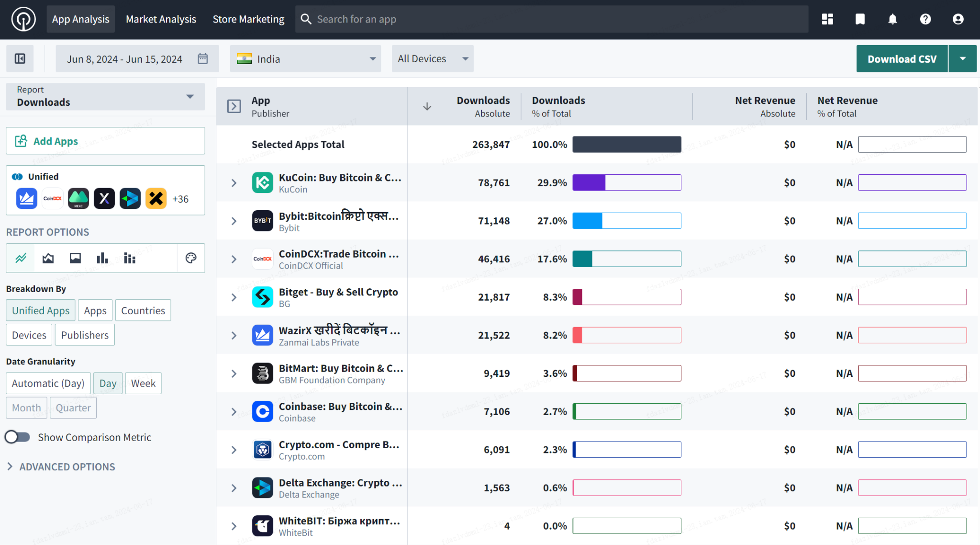Open the dashboard grid icon in header
Screen dimensions: 980x545
pyautogui.click(x=827, y=19)
